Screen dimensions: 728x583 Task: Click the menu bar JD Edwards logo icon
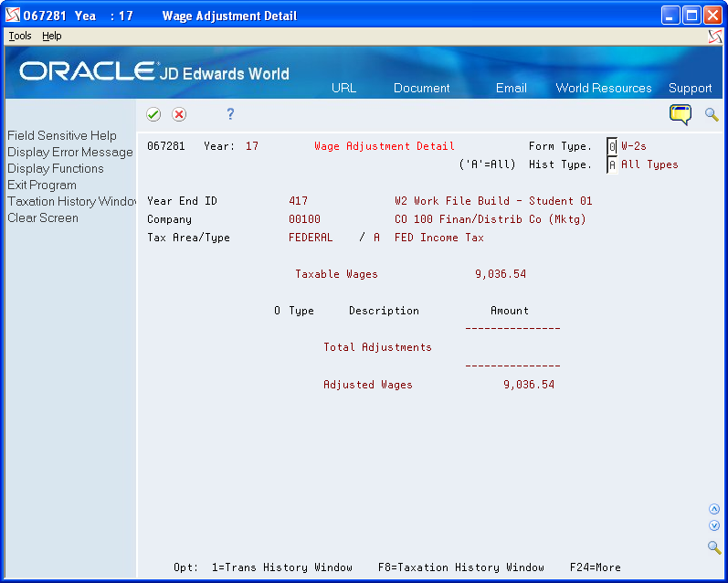[x=715, y=37]
